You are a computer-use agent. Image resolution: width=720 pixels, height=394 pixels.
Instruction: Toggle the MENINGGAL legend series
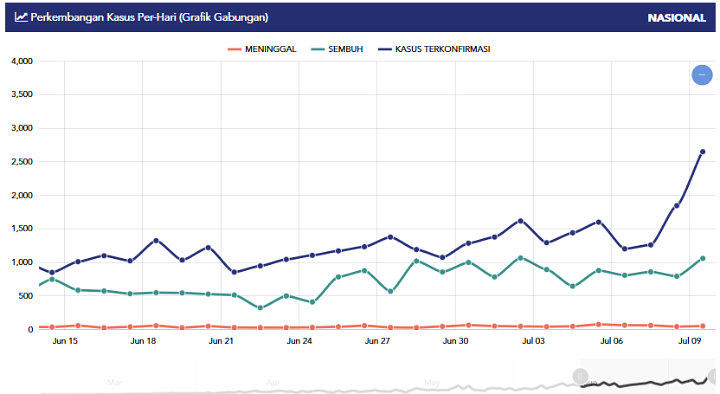pos(262,49)
